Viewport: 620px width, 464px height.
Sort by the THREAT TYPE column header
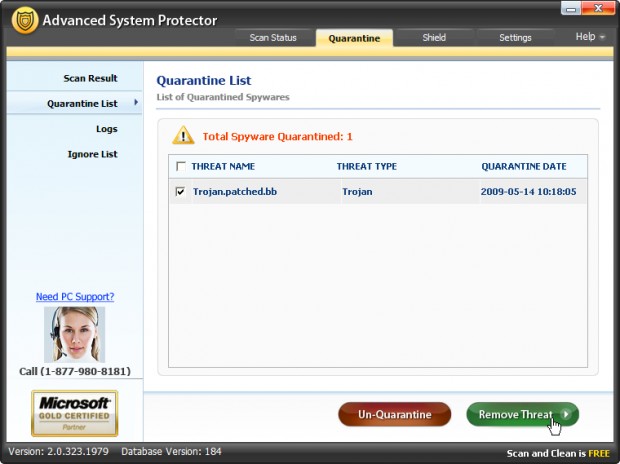367,167
